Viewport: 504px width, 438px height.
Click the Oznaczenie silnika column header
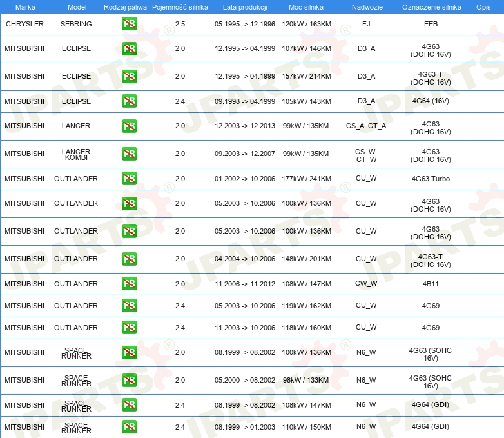tap(432, 7)
